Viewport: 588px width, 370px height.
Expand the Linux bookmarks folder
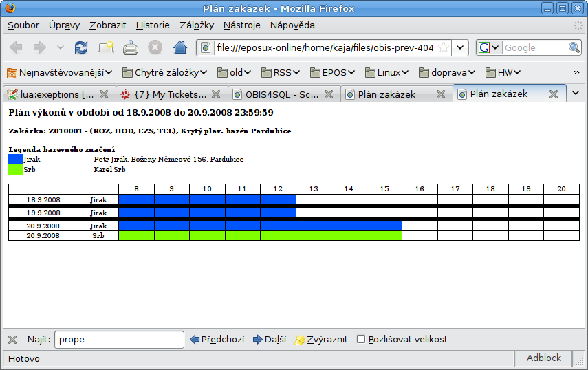pos(386,72)
